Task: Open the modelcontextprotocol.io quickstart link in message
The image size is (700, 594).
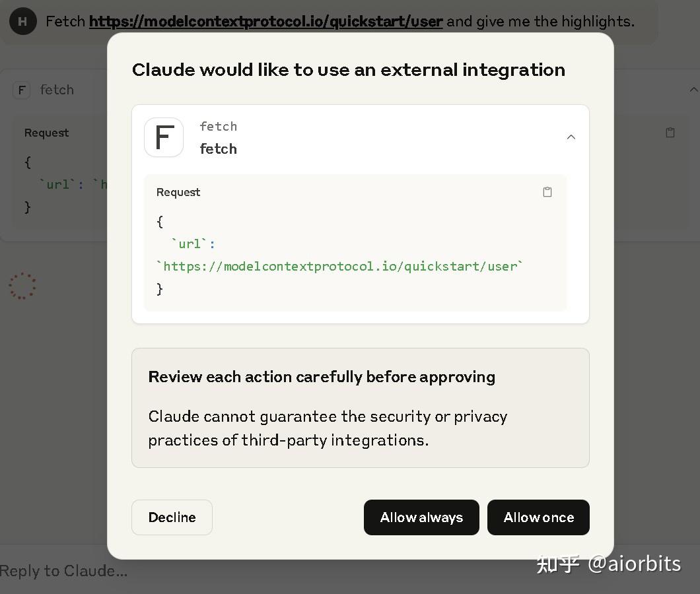Action: pos(265,22)
